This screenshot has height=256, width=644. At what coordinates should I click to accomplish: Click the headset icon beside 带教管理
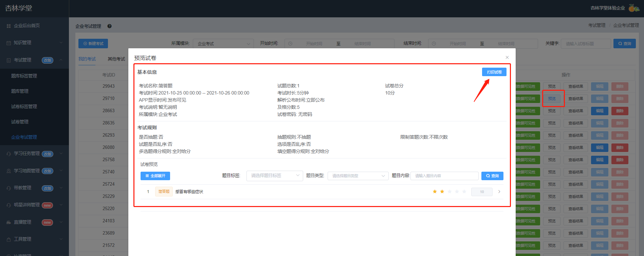coord(9,188)
